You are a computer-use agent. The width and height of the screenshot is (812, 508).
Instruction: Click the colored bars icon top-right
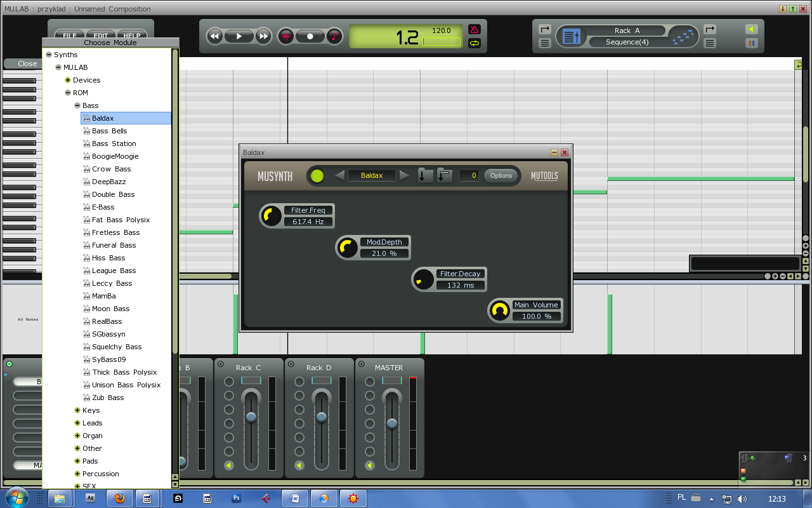pos(752,43)
